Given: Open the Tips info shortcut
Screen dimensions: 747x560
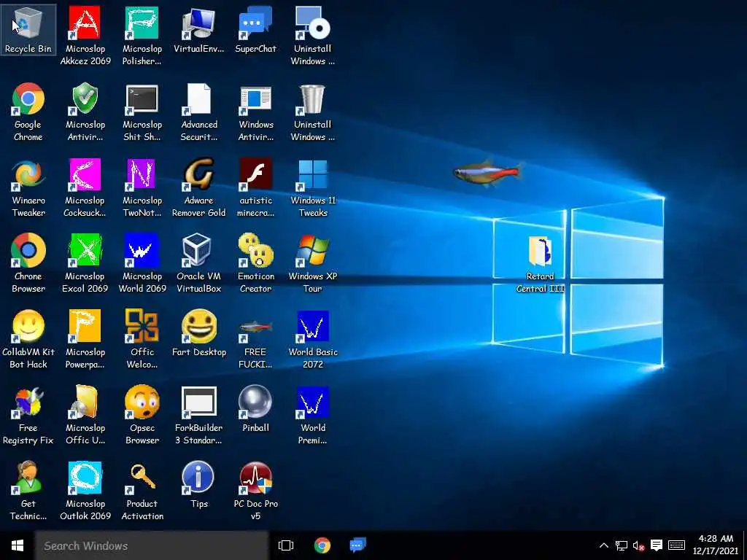Looking at the screenshot, I should [198, 485].
